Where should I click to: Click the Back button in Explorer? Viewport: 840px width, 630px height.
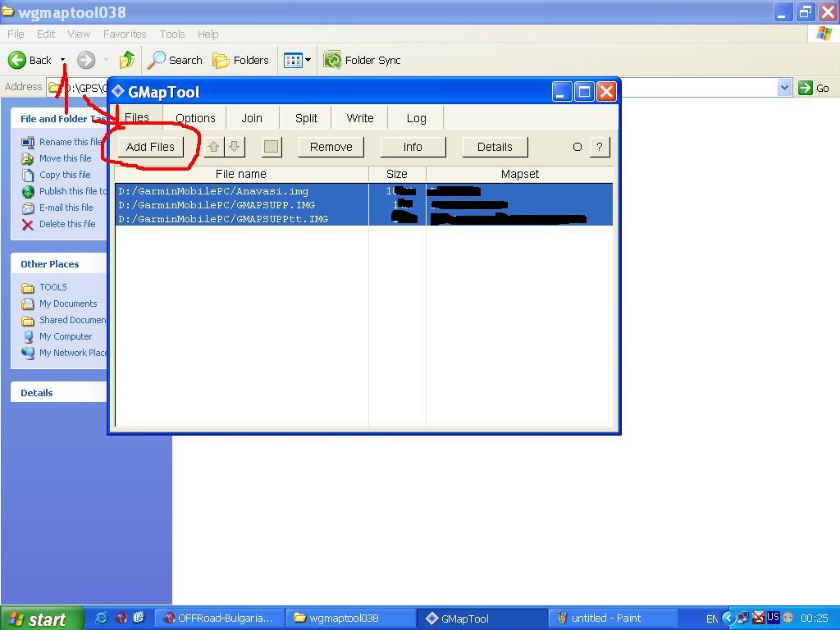tap(30, 60)
